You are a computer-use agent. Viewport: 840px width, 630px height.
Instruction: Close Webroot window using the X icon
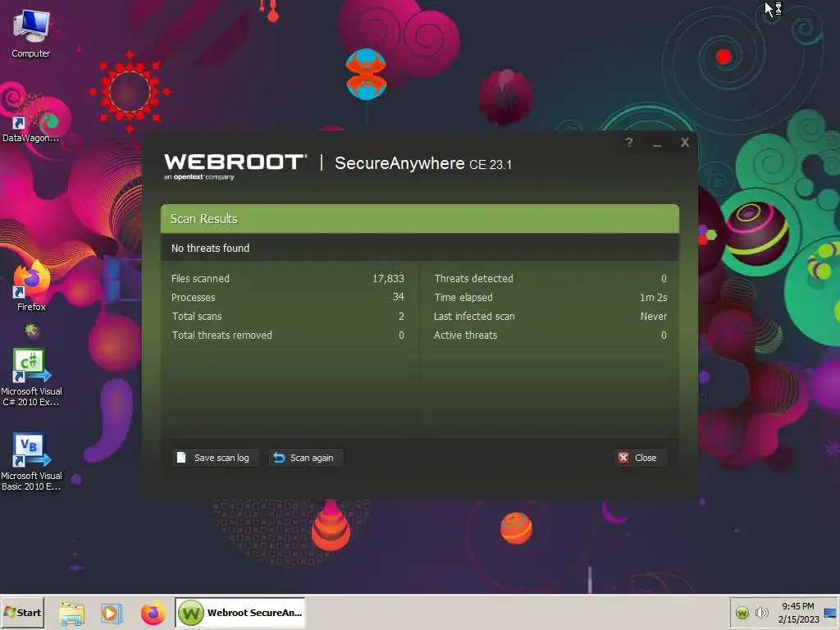685,143
